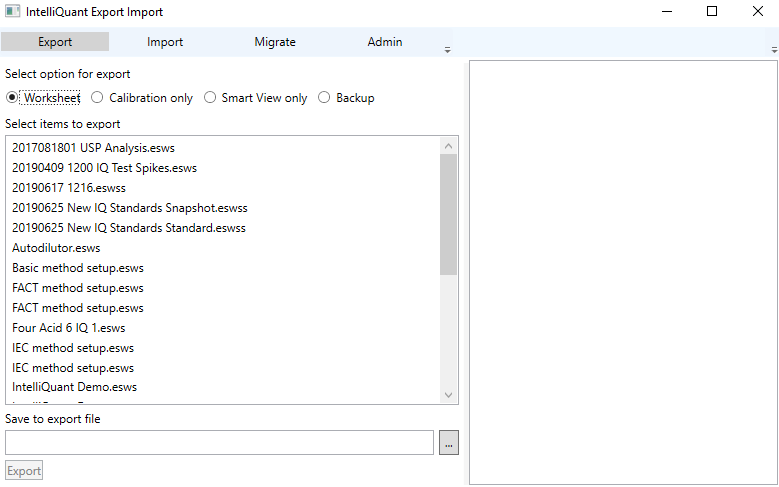Switch to the Export tab
Image resolution: width=779 pixels, height=487 pixels.
(55, 42)
